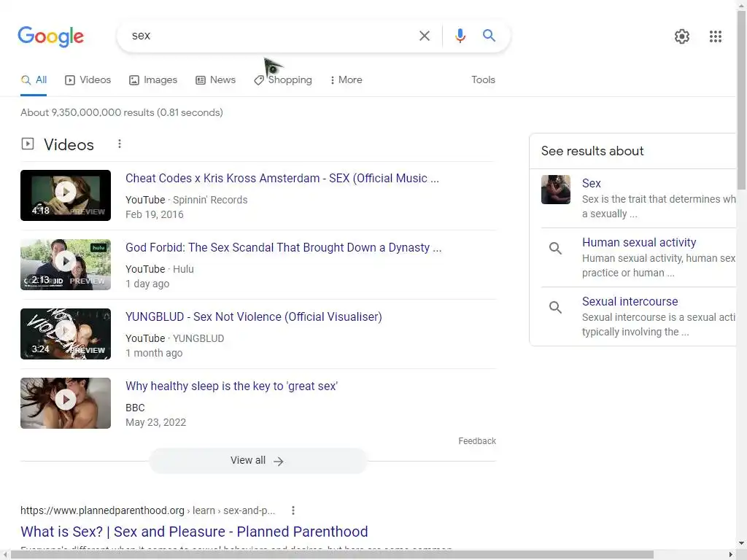
Task: Open the 'Sex' result in side panel
Action: (x=591, y=183)
